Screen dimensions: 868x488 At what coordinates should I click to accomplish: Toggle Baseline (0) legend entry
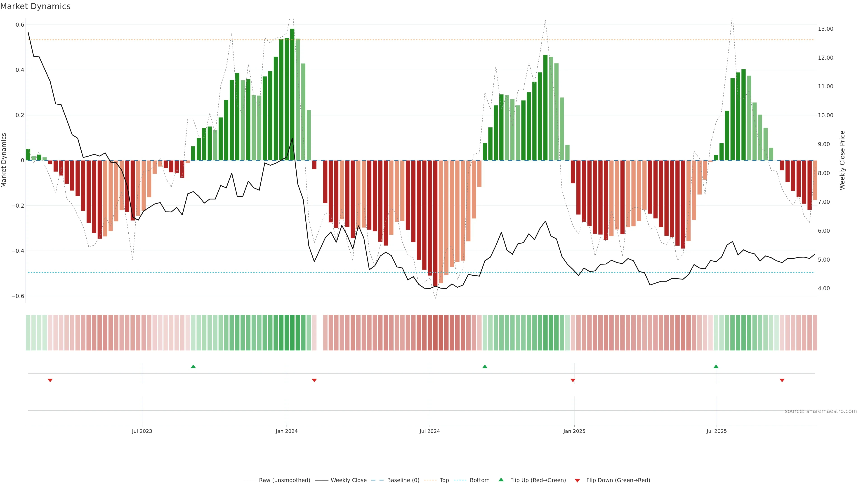pos(403,480)
